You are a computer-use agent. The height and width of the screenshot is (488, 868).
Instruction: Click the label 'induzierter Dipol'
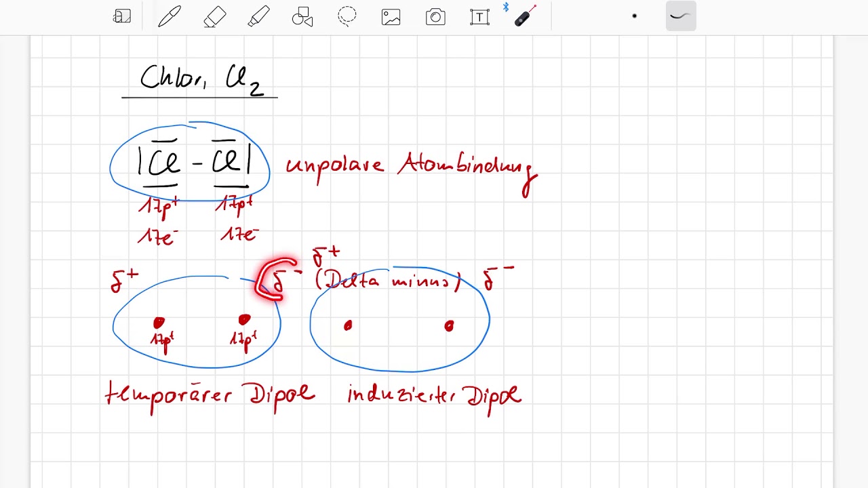click(434, 398)
